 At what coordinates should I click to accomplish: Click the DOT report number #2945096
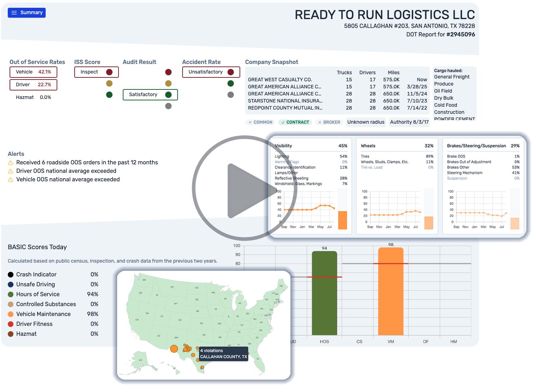461,35
